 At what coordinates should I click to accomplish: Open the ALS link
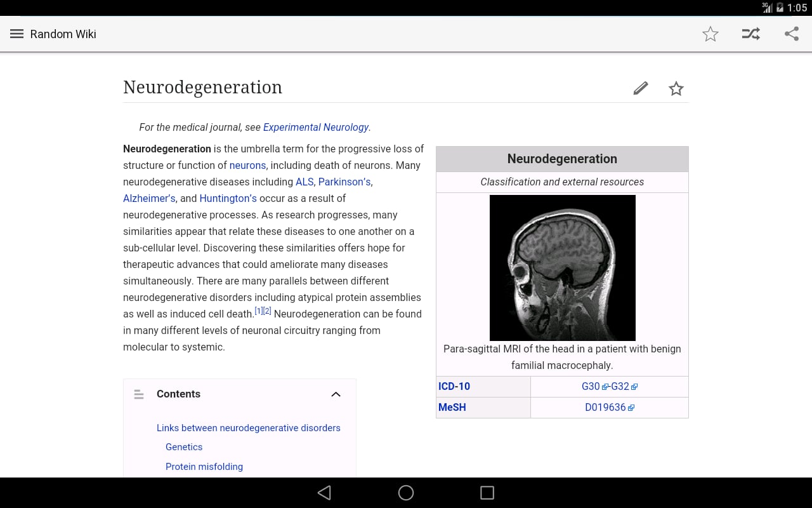coord(304,182)
